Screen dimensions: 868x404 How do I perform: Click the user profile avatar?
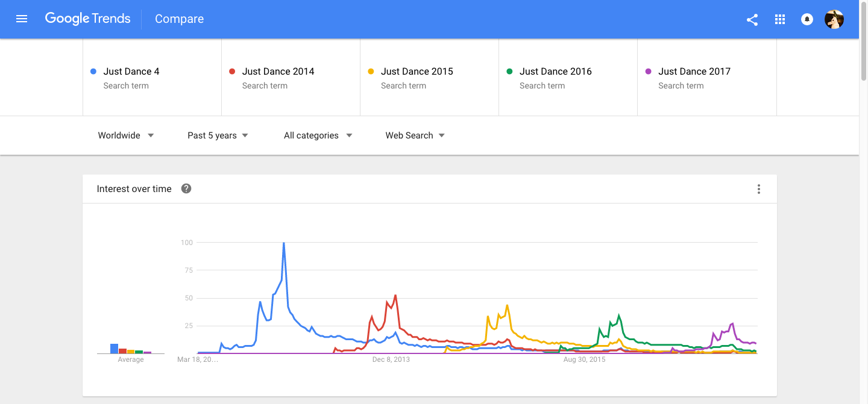pos(834,19)
